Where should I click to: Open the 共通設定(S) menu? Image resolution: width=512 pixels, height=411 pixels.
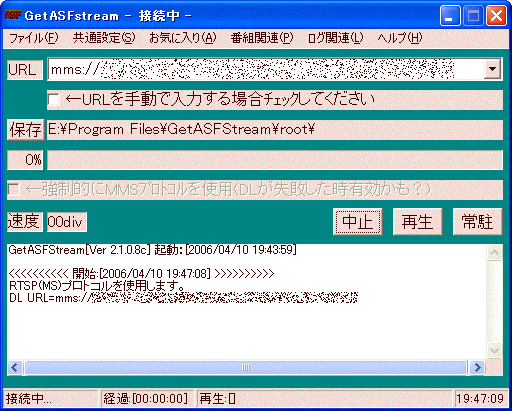point(104,38)
